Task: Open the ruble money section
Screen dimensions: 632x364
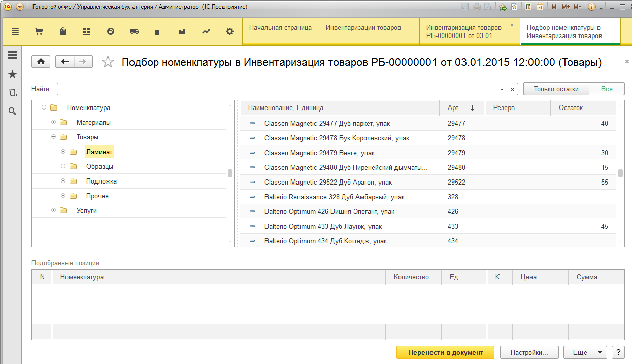Action: pos(111,31)
